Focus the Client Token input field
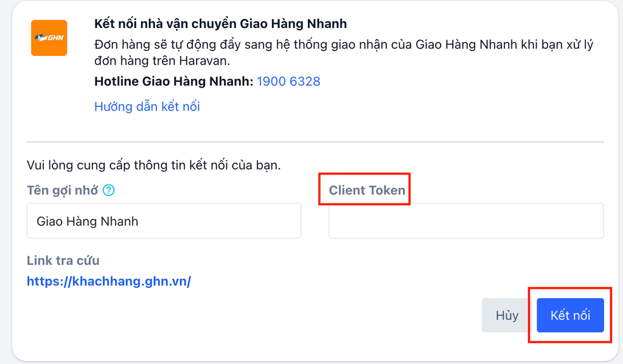The width and height of the screenshot is (623, 364). (x=466, y=221)
